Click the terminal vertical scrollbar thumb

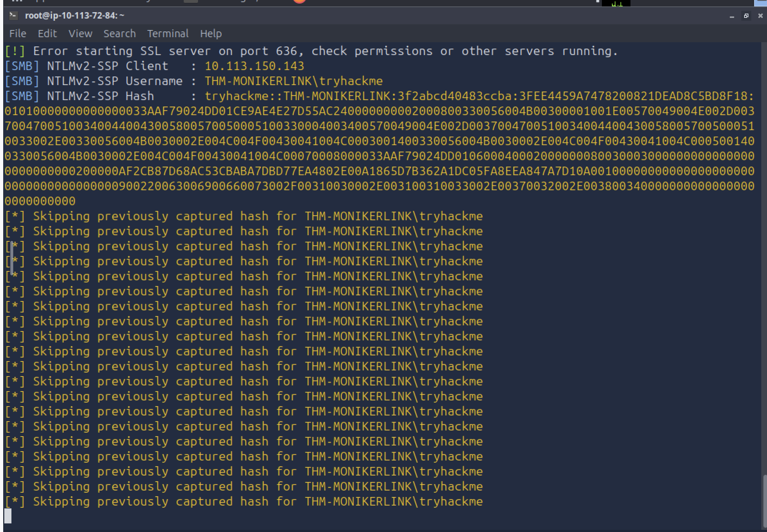[x=764, y=501]
